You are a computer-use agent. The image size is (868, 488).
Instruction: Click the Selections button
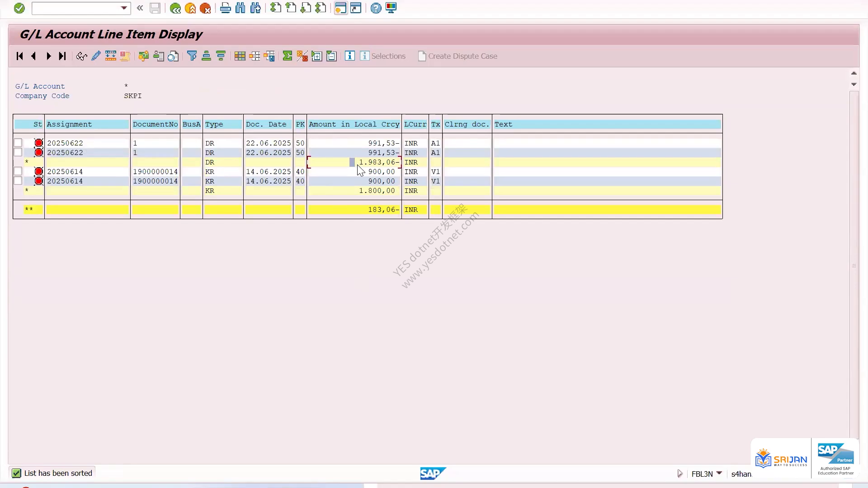click(383, 56)
